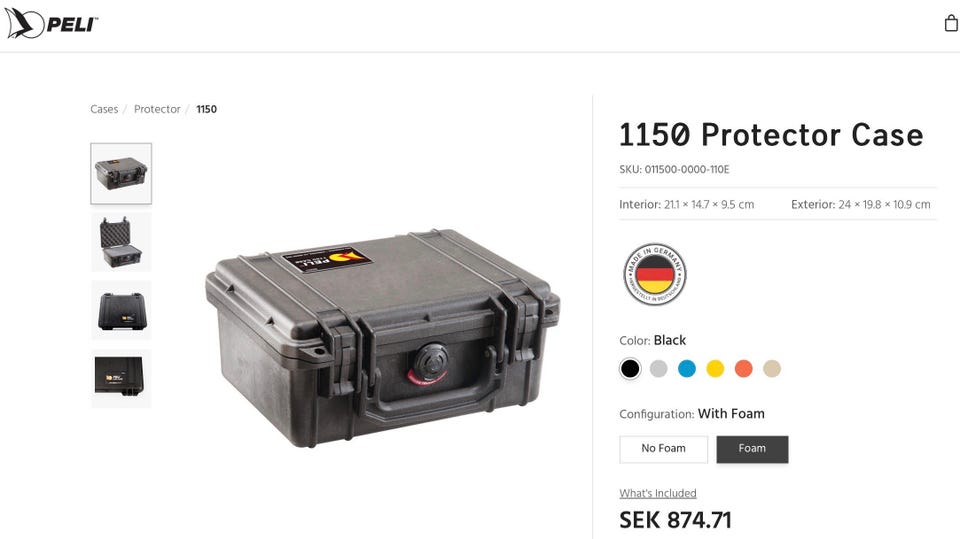Pick the blue color swatch
Screen dimensions: 960x539
point(687,369)
